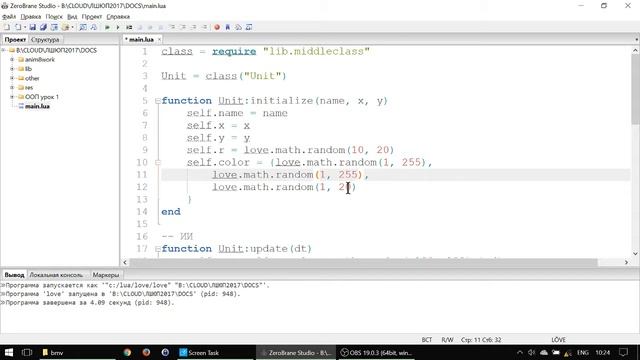Click the Save All toolbar icon

click(43, 27)
